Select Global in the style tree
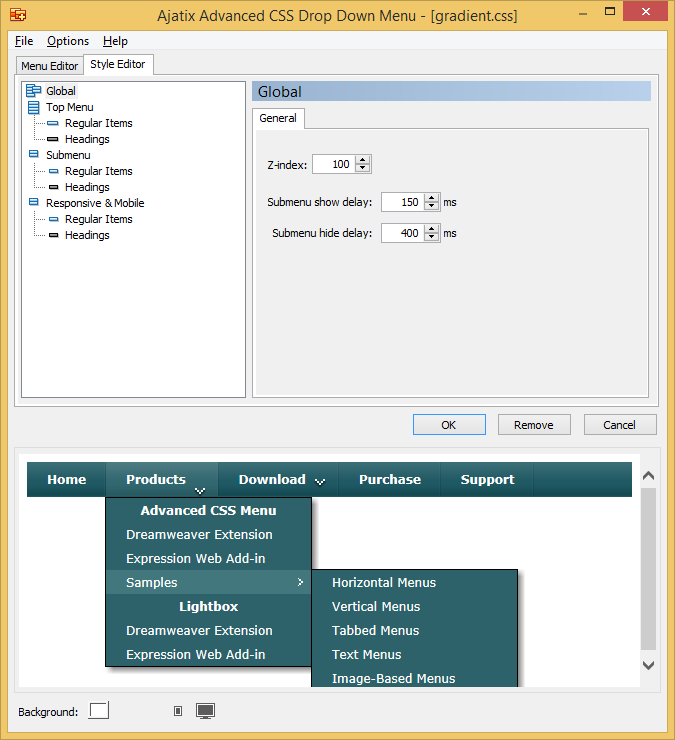Screen dimensions: 675x740 click(60, 91)
